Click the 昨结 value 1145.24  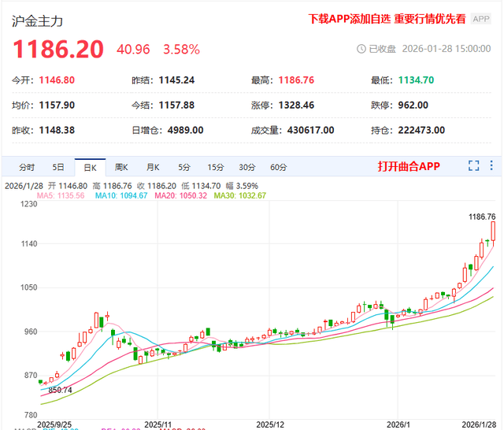tap(176, 80)
